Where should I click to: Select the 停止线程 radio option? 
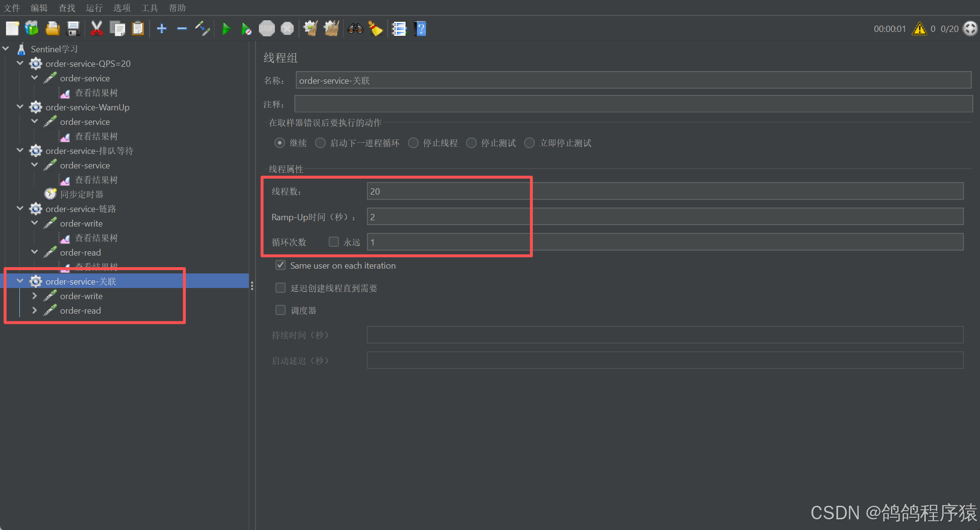[413, 143]
